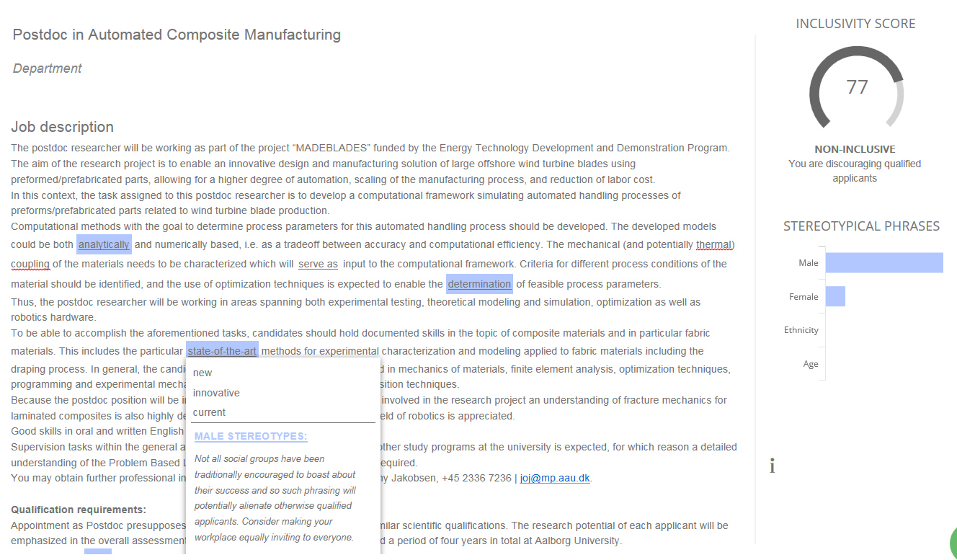Click the inclusivity score gauge showing 77
Image resolution: width=957 pixels, height=560 pixels.
pos(856,88)
